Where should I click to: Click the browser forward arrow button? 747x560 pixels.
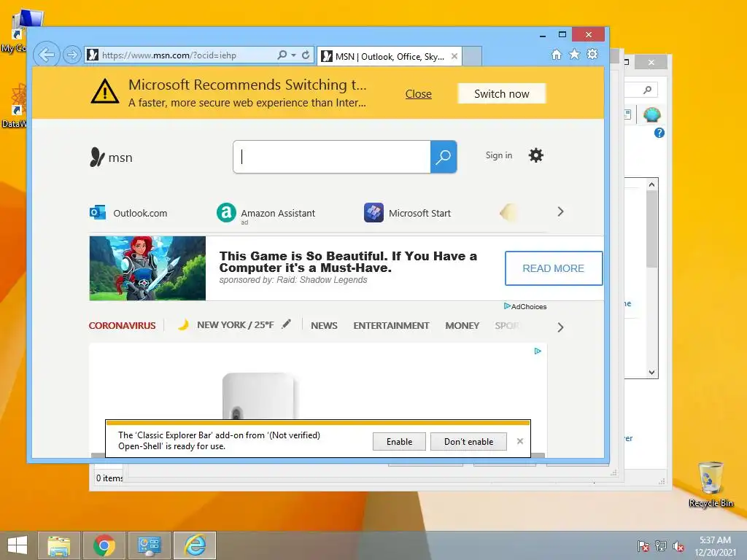(x=72, y=55)
